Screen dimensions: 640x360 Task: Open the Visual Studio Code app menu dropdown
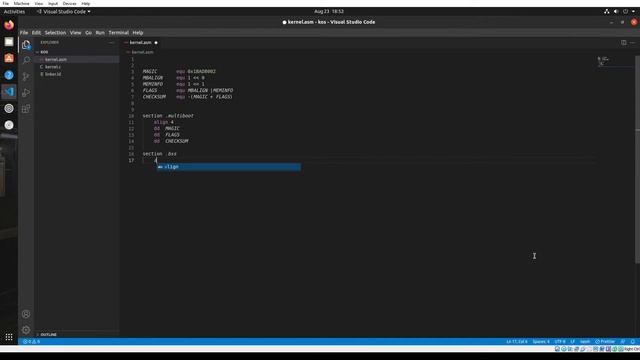pos(63,11)
